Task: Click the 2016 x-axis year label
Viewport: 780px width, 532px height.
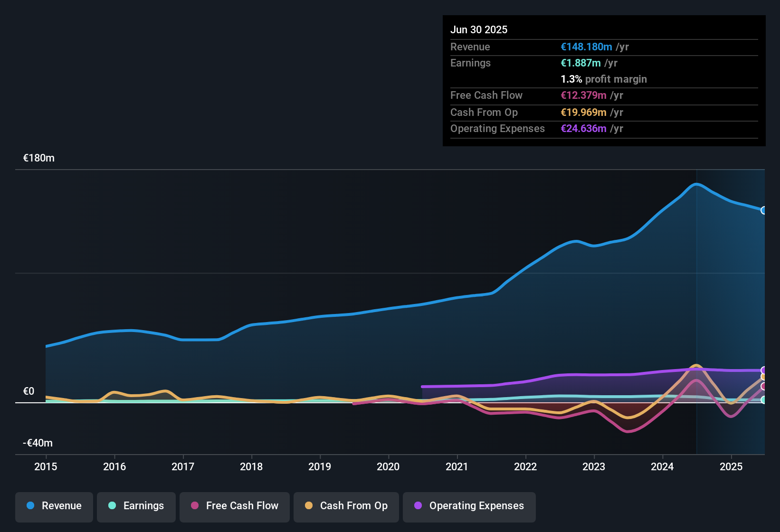Action: click(x=114, y=466)
